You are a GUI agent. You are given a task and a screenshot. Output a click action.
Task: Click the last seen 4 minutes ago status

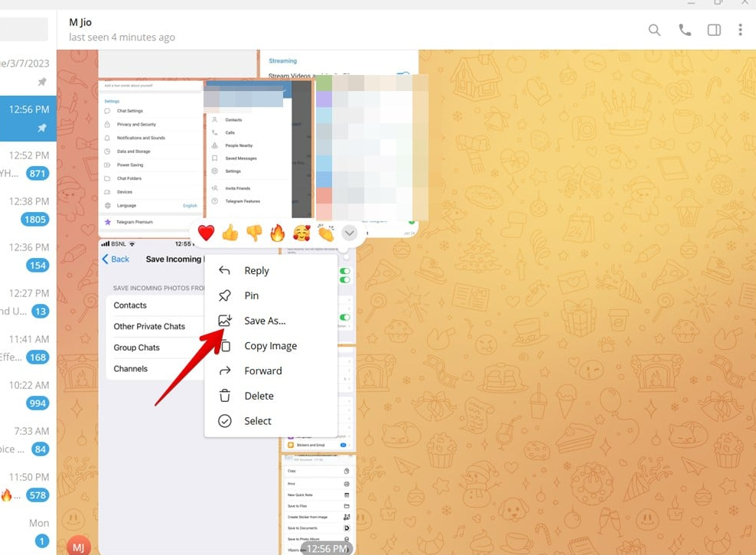point(122,38)
